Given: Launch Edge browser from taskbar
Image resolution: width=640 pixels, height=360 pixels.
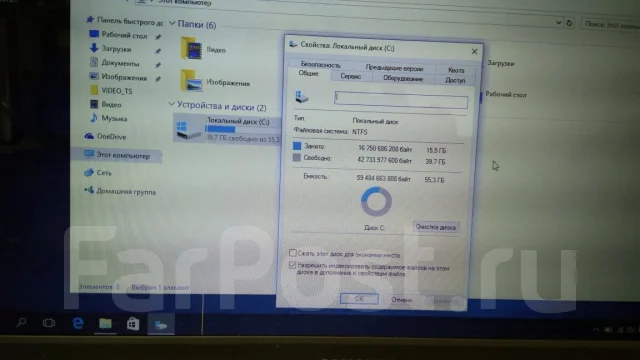Looking at the screenshot, I should (78, 323).
